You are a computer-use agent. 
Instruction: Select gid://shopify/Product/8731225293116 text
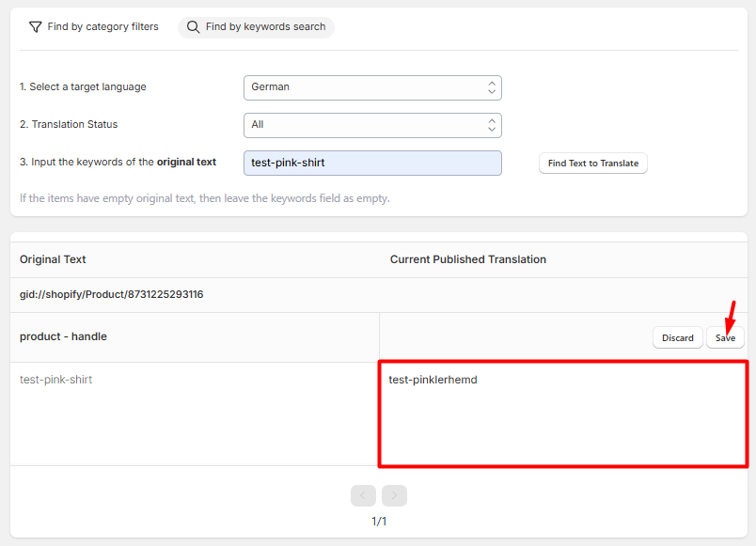point(111,294)
